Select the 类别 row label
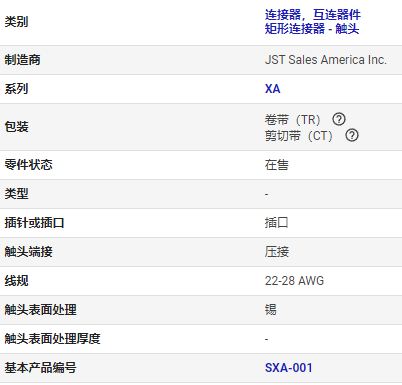Viewport: 402px width, 385px height. click(x=16, y=22)
